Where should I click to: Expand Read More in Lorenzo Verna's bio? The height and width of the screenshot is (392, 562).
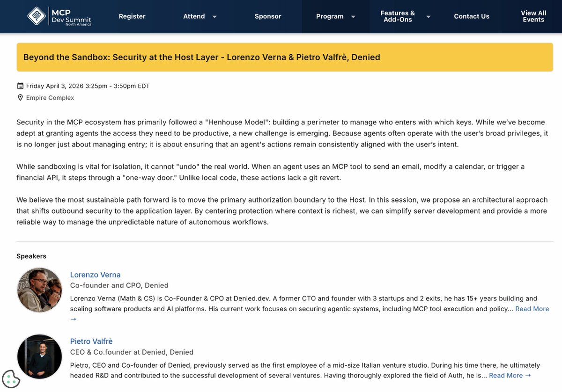coord(532,309)
